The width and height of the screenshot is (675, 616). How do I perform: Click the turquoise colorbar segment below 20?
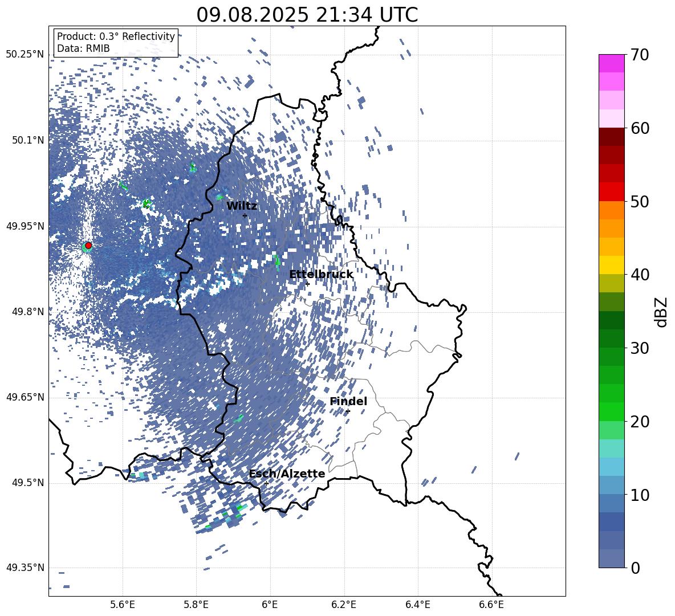coord(612,448)
